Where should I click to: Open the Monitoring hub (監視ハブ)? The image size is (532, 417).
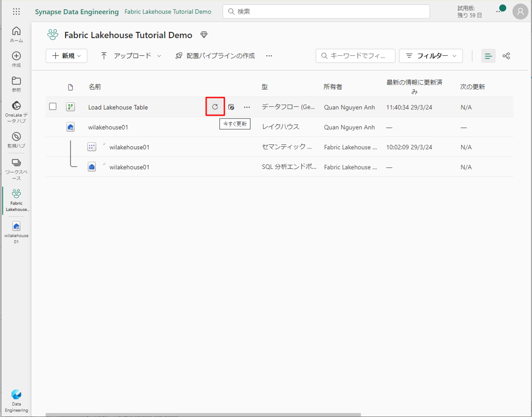coord(16,140)
